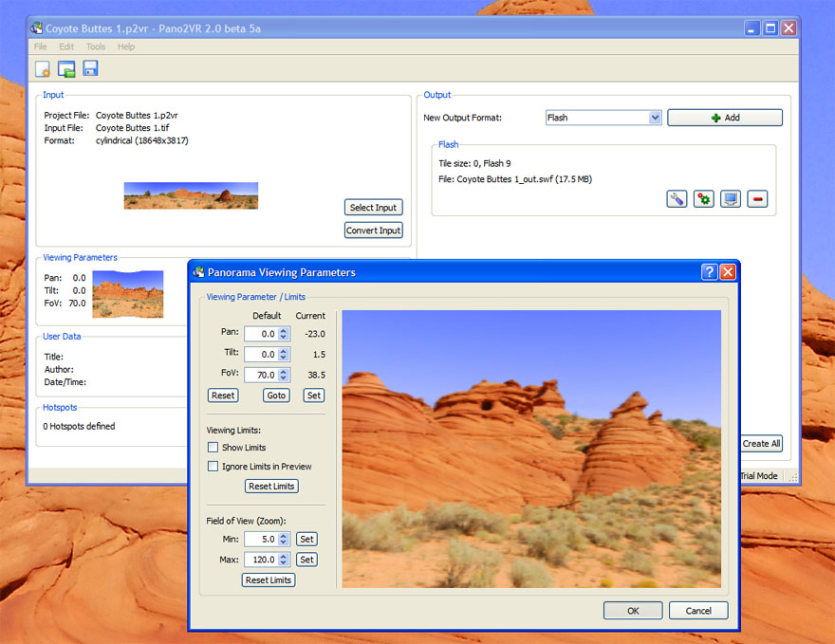Cancel the Panorama Viewing Parameters dialog
The height and width of the screenshot is (644, 835).
(698, 611)
